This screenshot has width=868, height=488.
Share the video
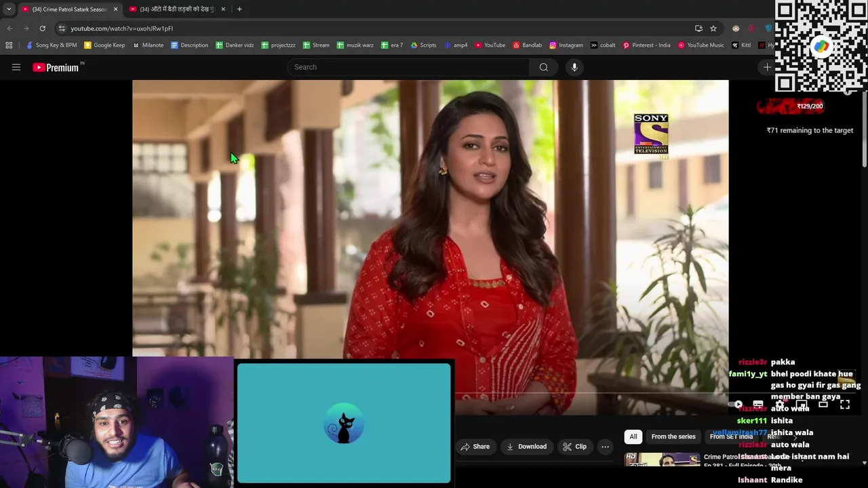(x=475, y=447)
